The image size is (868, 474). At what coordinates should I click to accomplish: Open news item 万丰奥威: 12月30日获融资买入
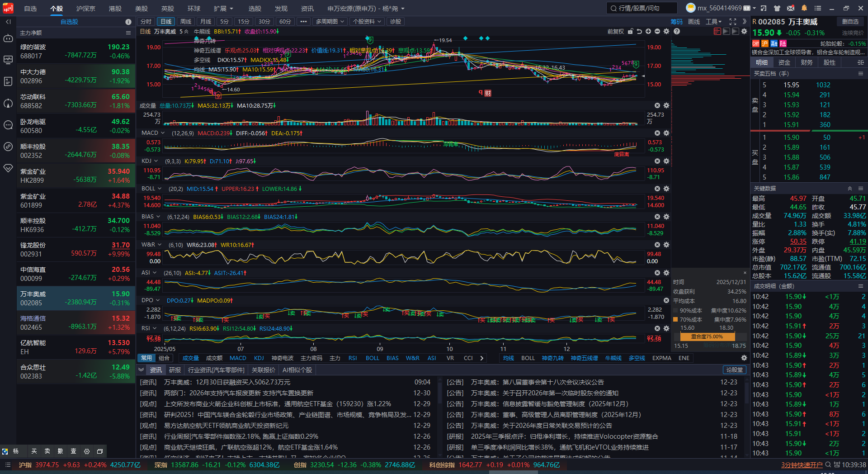(227, 382)
